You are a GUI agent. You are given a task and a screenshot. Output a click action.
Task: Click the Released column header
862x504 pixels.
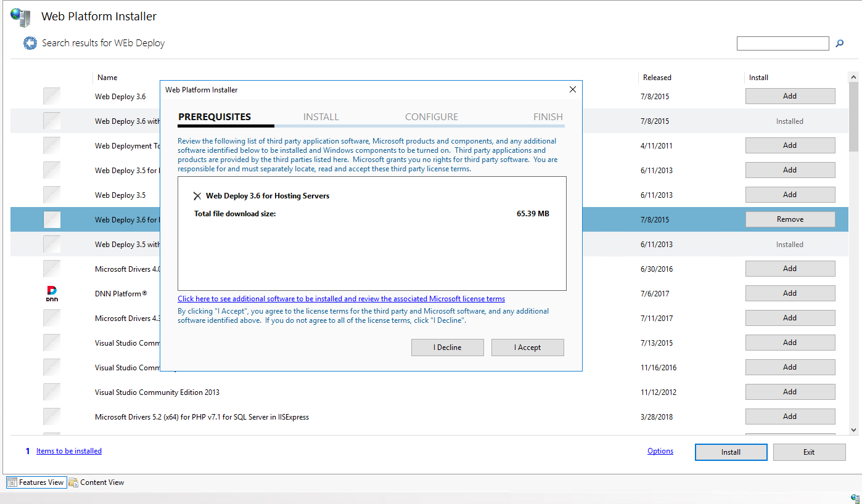[x=657, y=78]
